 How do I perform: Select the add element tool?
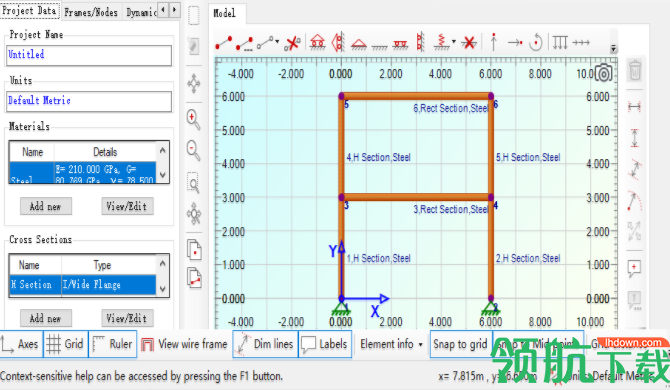click(224, 42)
